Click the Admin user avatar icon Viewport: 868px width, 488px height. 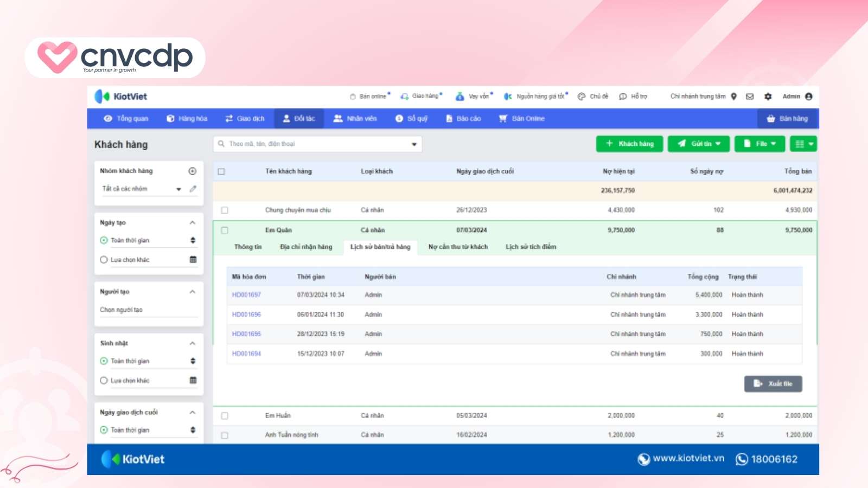pyautogui.click(x=809, y=97)
